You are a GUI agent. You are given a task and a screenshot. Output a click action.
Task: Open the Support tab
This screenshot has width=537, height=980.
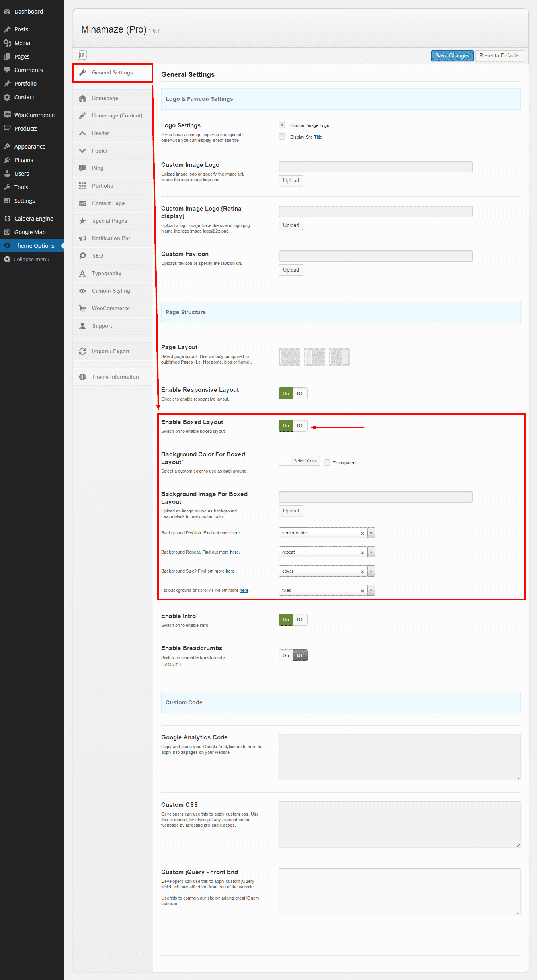tap(113, 326)
